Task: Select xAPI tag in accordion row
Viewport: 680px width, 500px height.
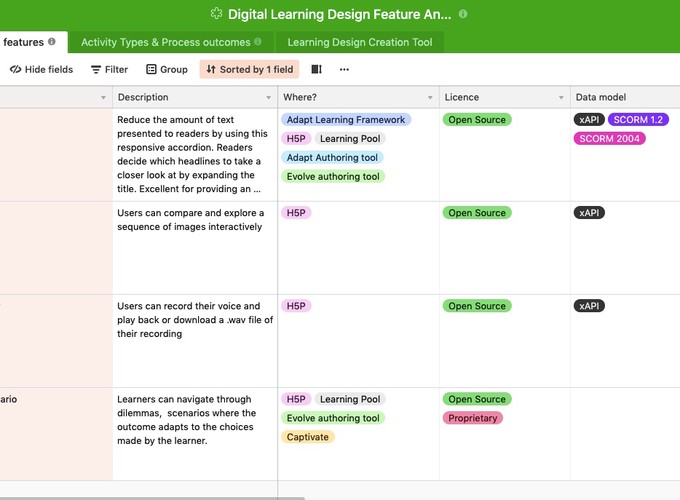Action: (x=589, y=120)
